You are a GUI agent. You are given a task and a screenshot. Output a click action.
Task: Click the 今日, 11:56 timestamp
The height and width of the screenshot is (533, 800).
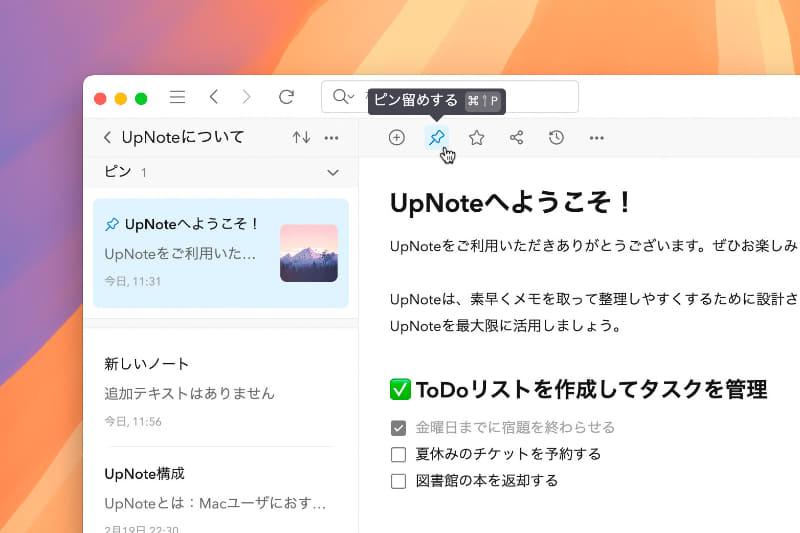[133, 421]
